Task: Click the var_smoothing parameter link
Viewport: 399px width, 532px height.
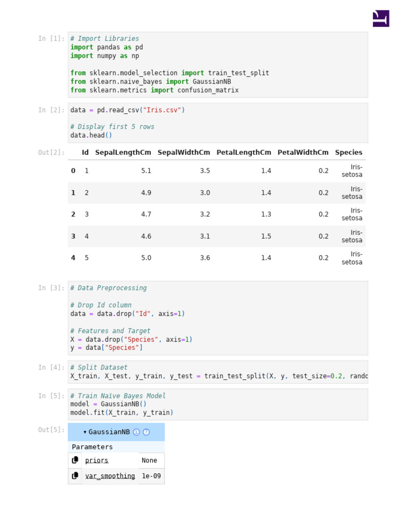Action: [110, 476]
